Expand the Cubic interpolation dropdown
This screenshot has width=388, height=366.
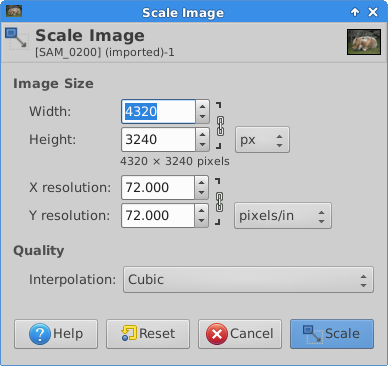pos(248,280)
